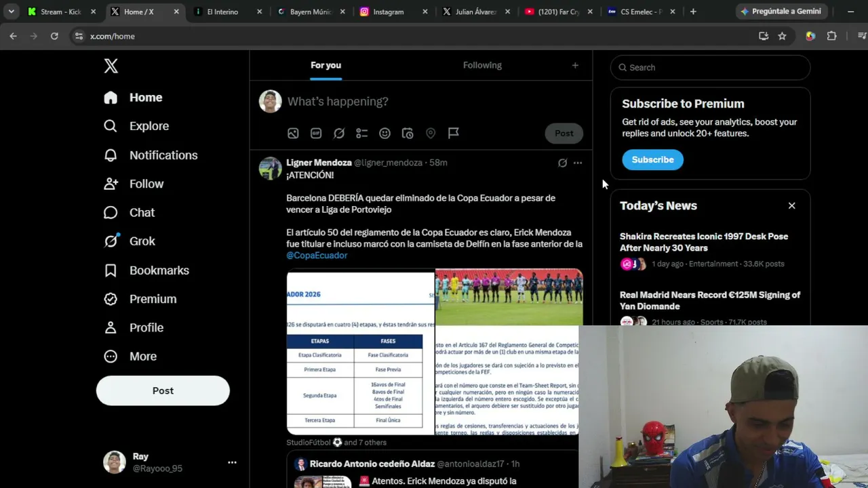This screenshot has height=488, width=868.
Task: Close the Home / X browser tab
Action: pos(176,12)
